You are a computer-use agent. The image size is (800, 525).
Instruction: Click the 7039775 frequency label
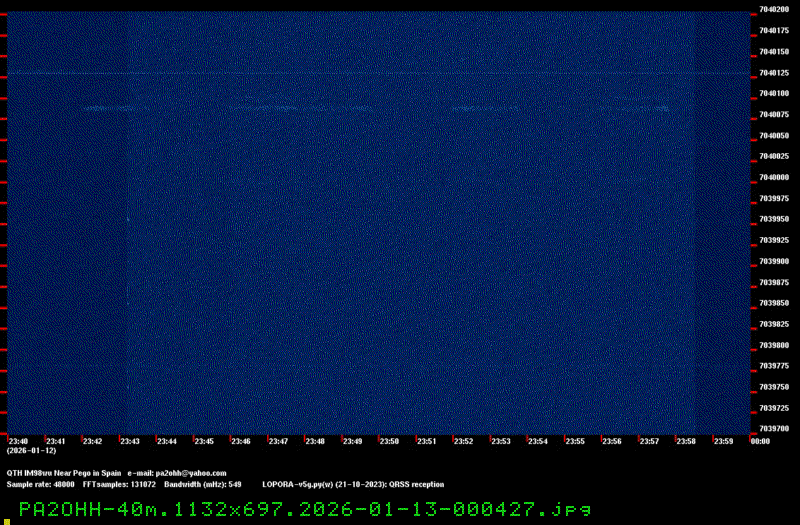(774, 366)
